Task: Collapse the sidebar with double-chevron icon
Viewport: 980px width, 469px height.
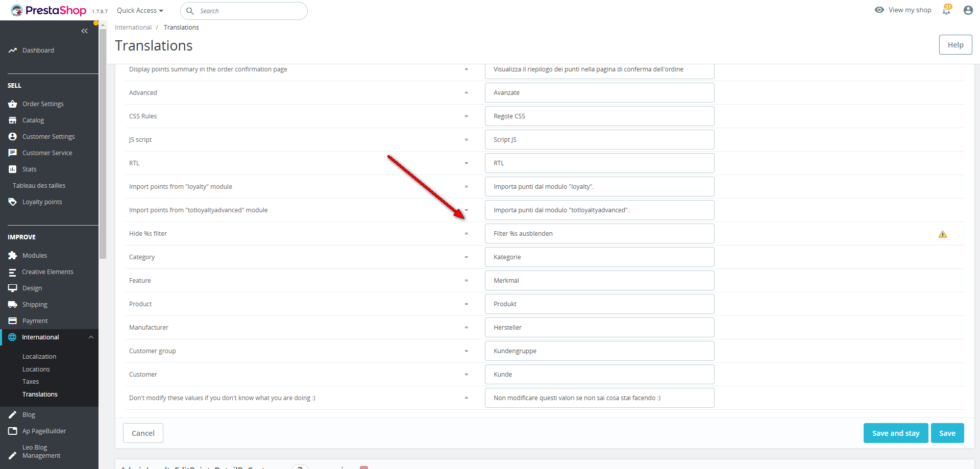Action: (x=84, y=31)
